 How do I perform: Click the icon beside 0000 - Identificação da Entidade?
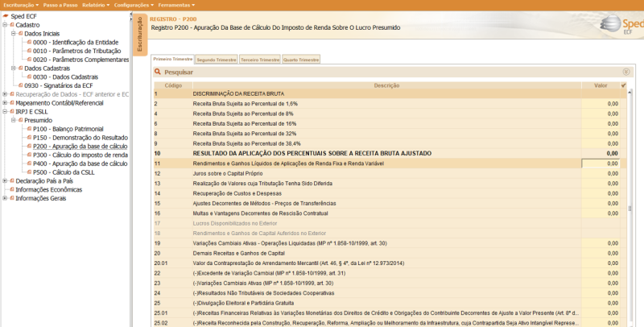coord(29,42)
